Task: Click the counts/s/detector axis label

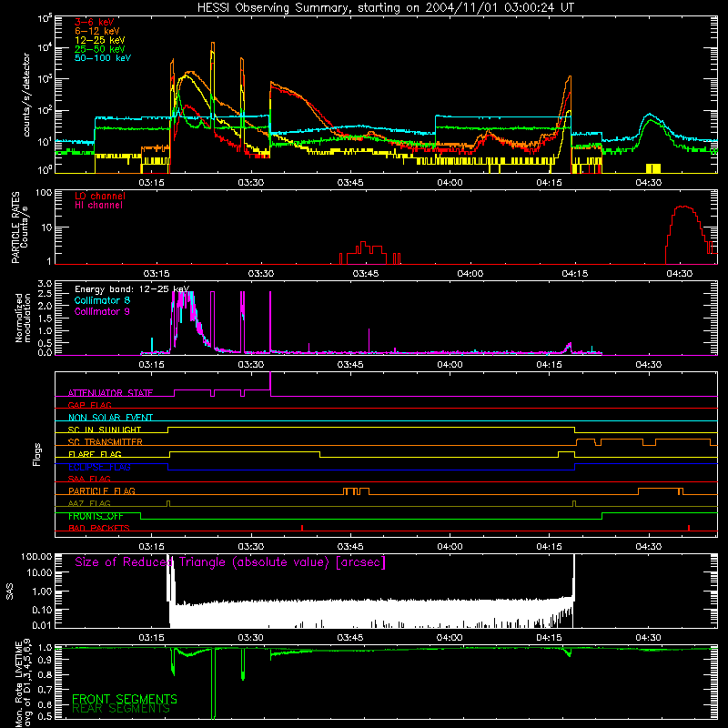Action: pos(26,95)
